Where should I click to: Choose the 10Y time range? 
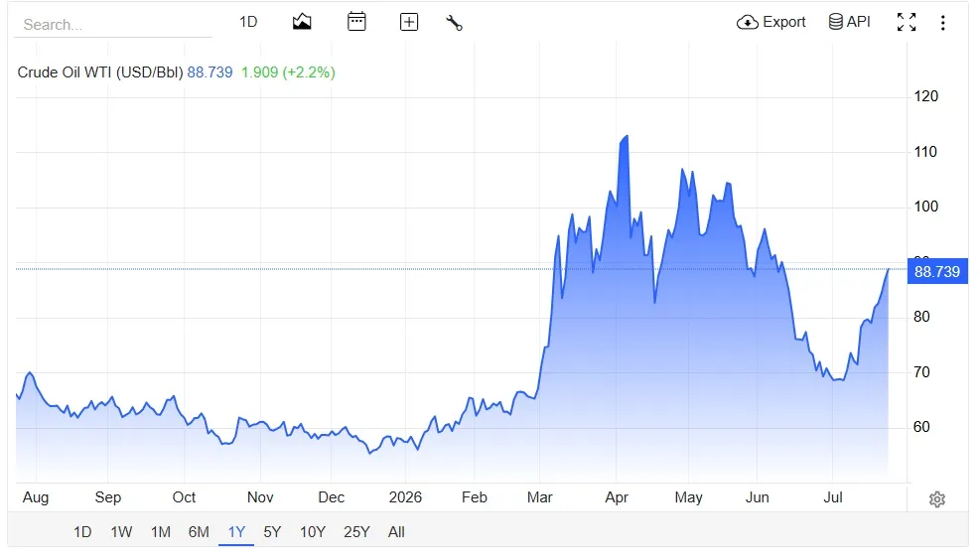[x=313, y=532]
